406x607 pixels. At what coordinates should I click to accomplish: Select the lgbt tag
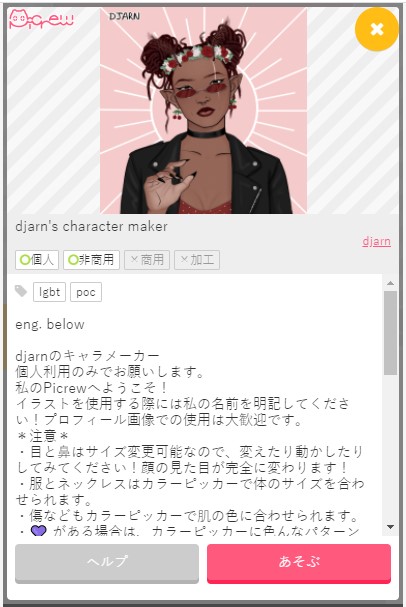pos(50,292)
